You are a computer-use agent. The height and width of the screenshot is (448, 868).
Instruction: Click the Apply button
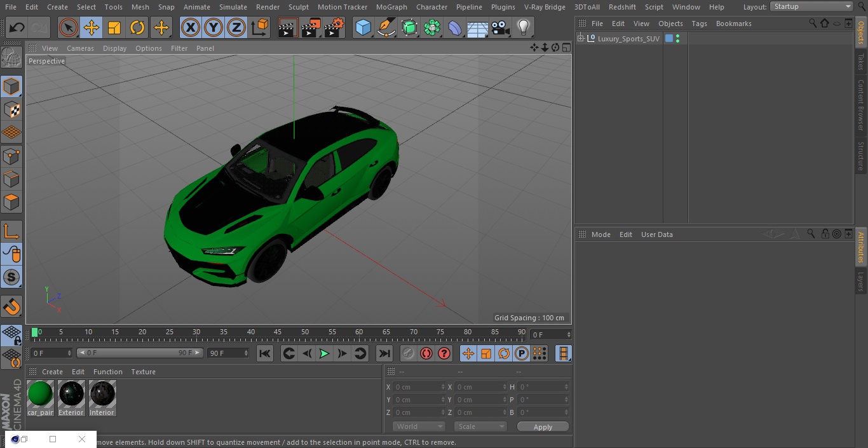click(543, 427)
